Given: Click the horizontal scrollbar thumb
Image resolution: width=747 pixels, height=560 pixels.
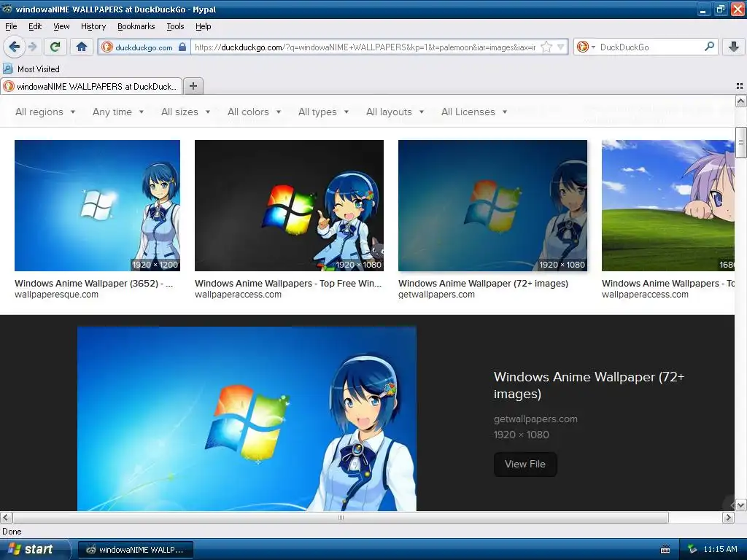Looking at the screenshot, I should click(x=341, y=518).
